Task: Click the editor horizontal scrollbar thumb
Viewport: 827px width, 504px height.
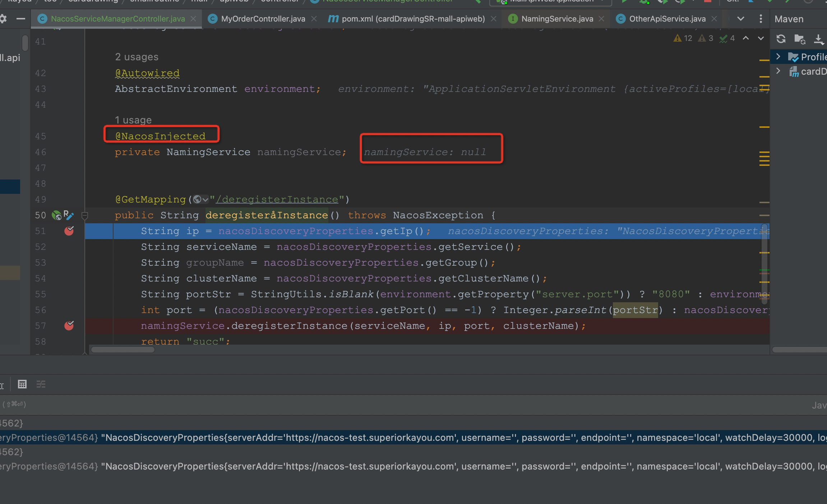Action: tap(123, 350)
